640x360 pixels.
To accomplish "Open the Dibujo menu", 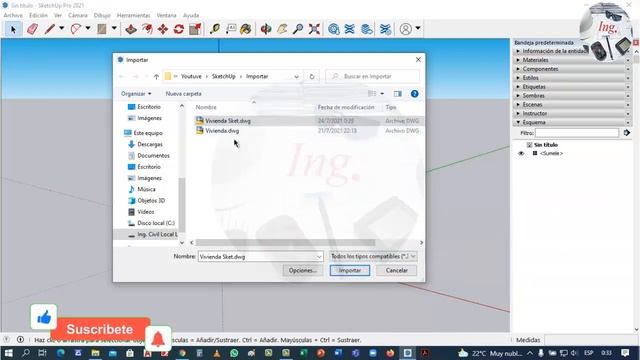I will pyautogui.click(x=102, y=15).
